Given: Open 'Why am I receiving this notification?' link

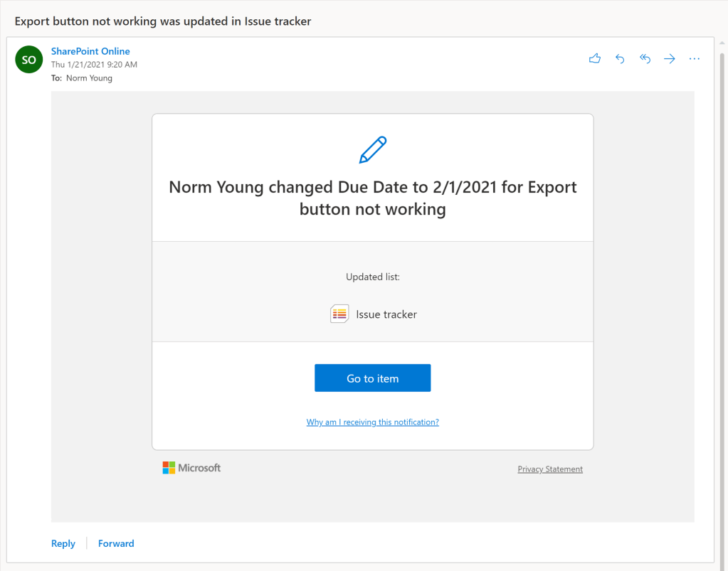Looking at the screenshot, I should [x=372, y=422].
